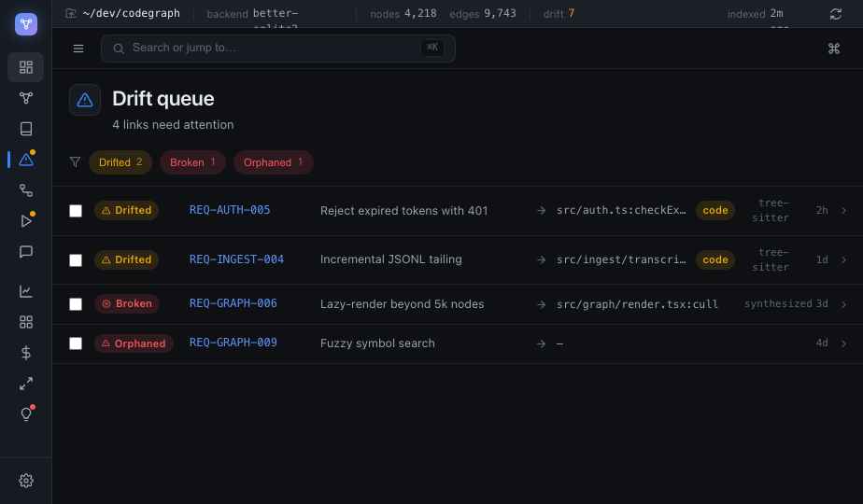Click the filter funnel icon
863x504 pixels.
coord(76,162)
